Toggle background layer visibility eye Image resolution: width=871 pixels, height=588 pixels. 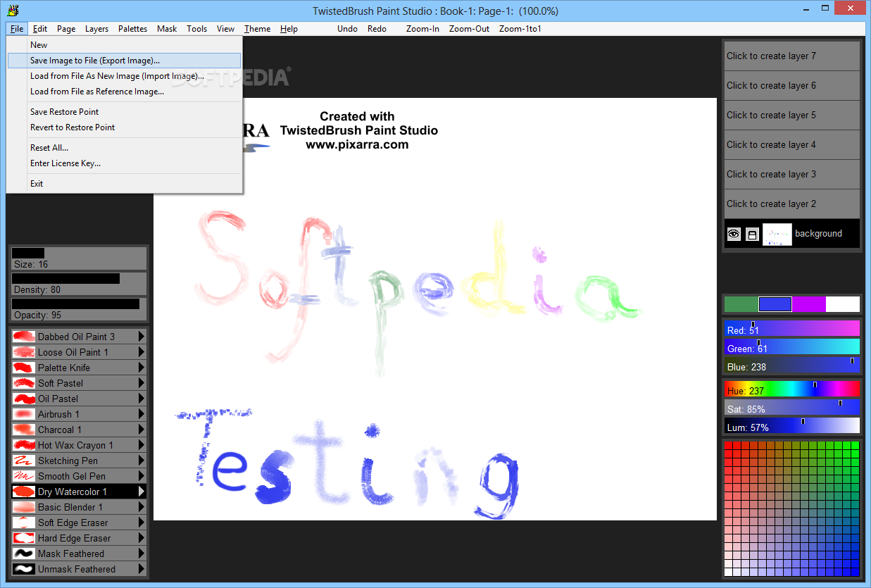pyautogui.click(x=734, y=234)
